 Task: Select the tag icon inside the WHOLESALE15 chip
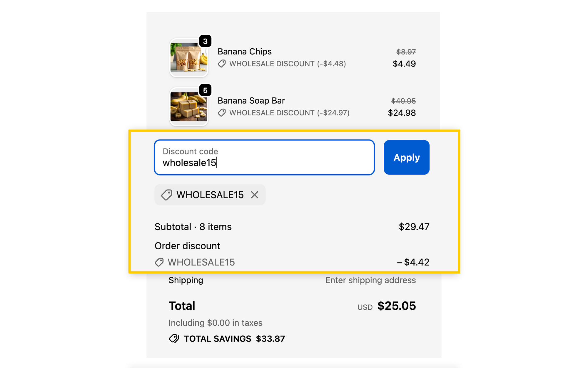167,195
